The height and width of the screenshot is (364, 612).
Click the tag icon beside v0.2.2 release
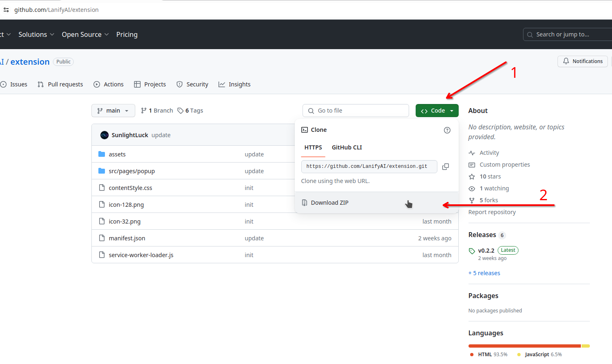(x=472, y=251)
